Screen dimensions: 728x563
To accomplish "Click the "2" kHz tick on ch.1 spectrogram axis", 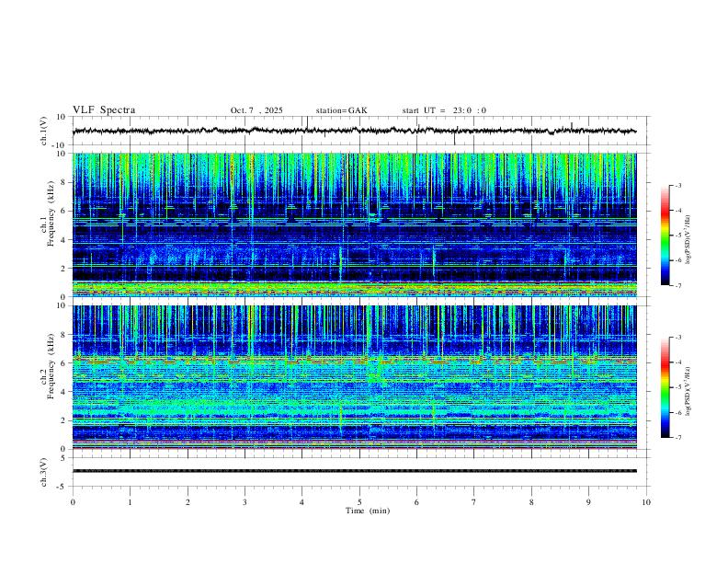I will coord(63,269).
